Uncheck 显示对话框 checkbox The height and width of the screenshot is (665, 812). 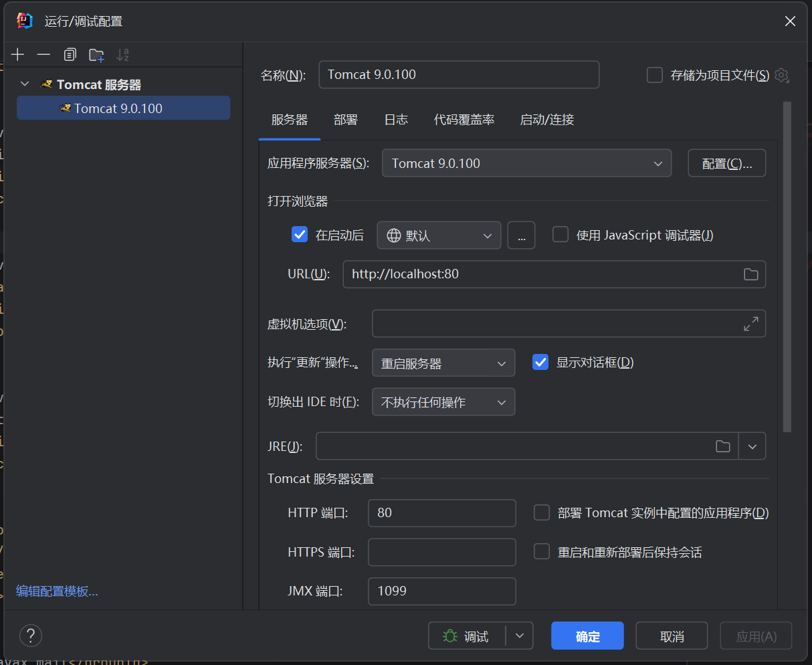coord(540,362)
